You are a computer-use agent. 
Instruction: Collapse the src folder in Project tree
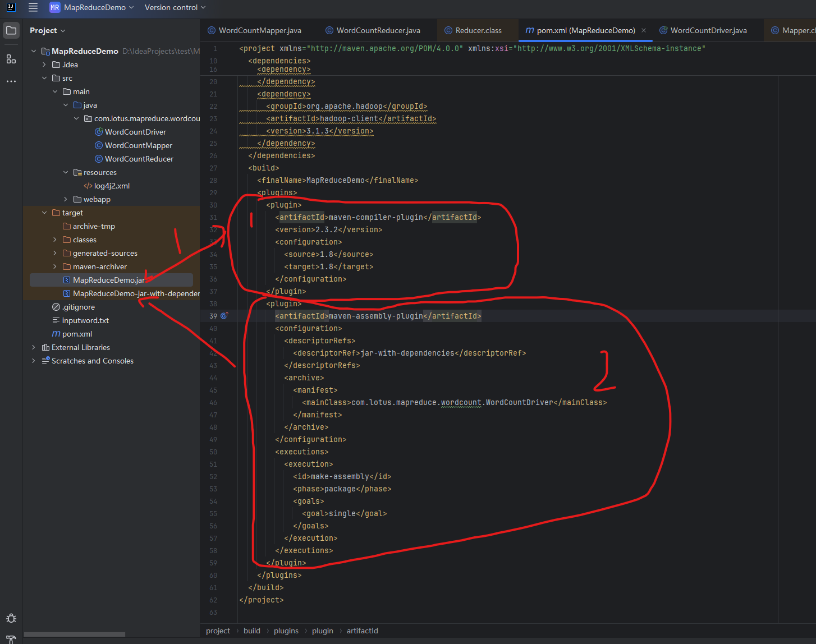coord(44,78)
